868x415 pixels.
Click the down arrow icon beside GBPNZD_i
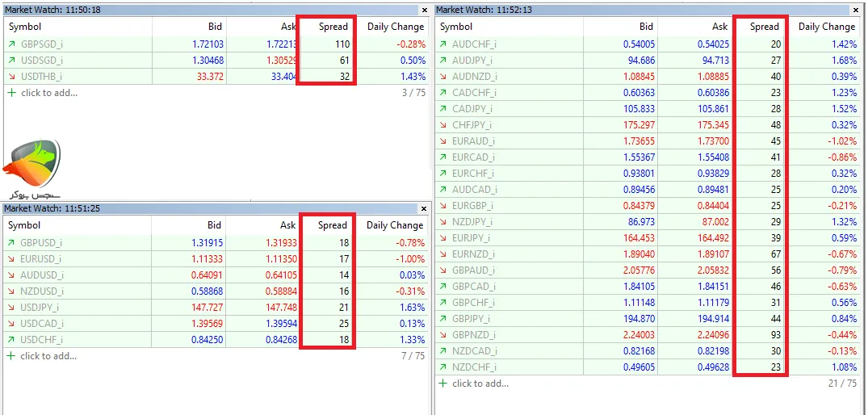[442, 335]
